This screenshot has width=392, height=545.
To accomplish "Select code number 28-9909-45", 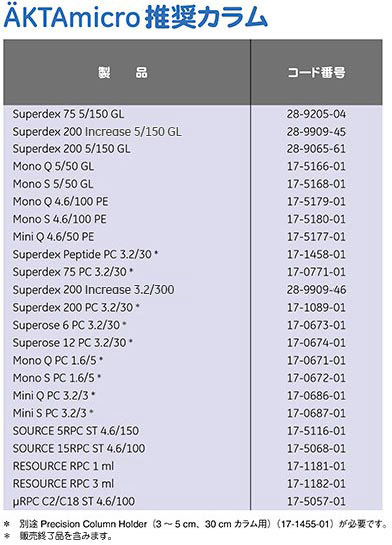I will point(316,132).
